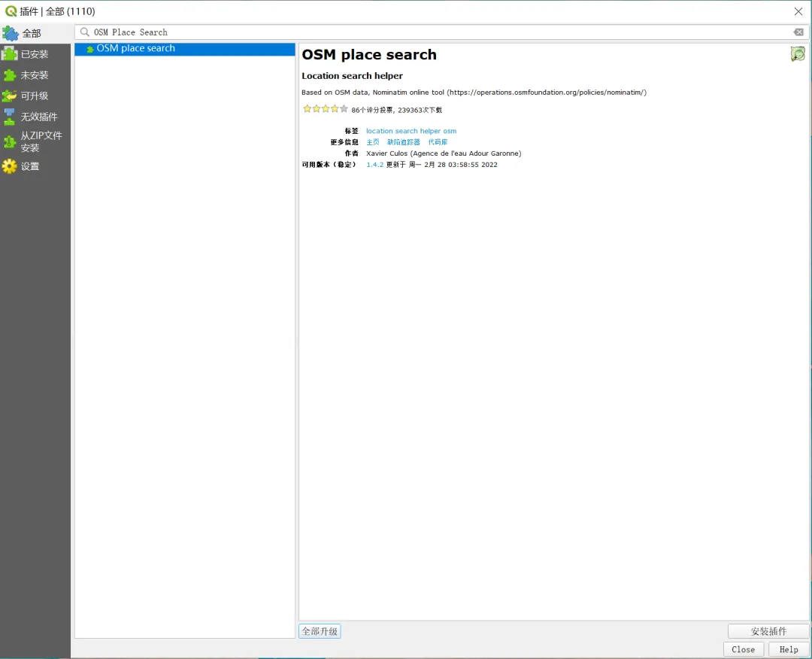
Task: Close the plugins dialog window
Action: coord(798,11)
